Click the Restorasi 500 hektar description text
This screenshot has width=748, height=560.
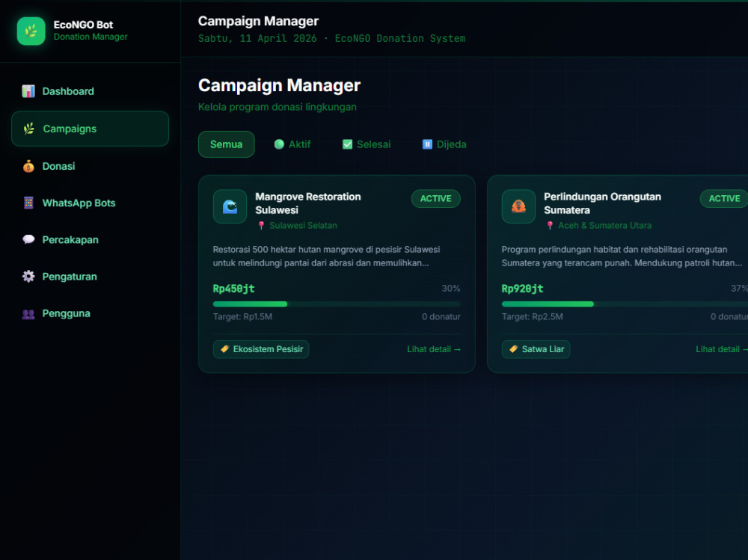click(326, 256)
